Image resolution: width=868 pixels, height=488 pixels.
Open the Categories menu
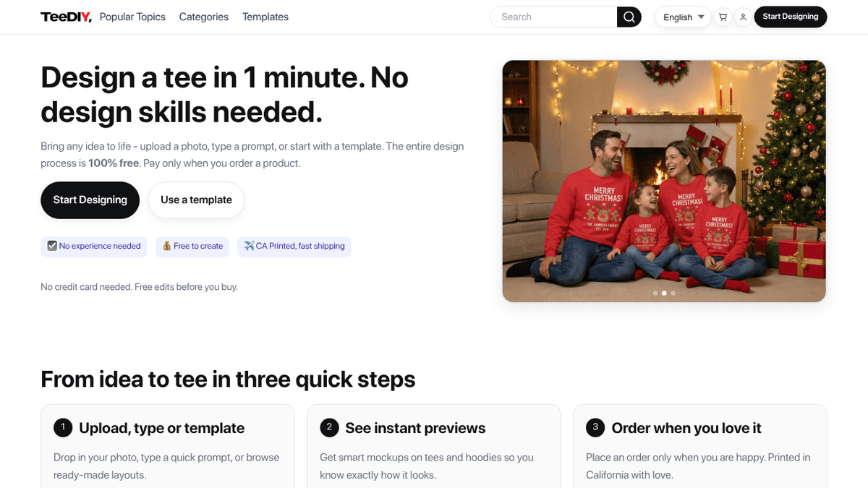(x=203, y=17)
